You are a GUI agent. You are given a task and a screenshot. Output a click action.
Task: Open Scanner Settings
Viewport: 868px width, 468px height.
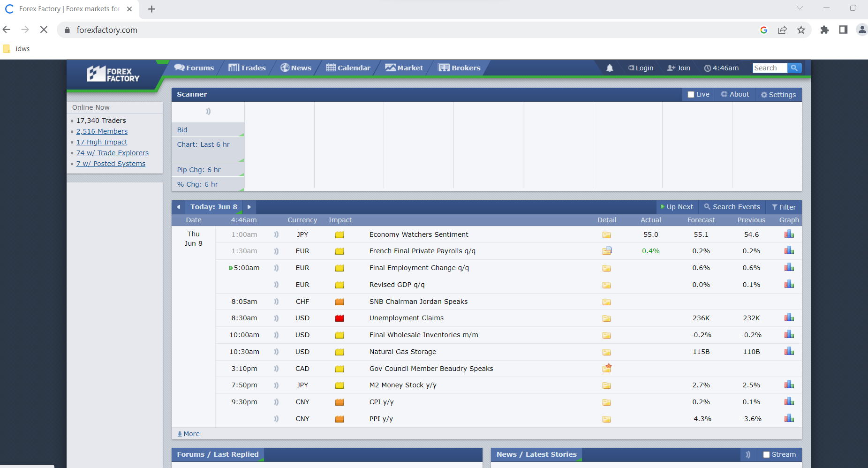(x=778, y=95)
